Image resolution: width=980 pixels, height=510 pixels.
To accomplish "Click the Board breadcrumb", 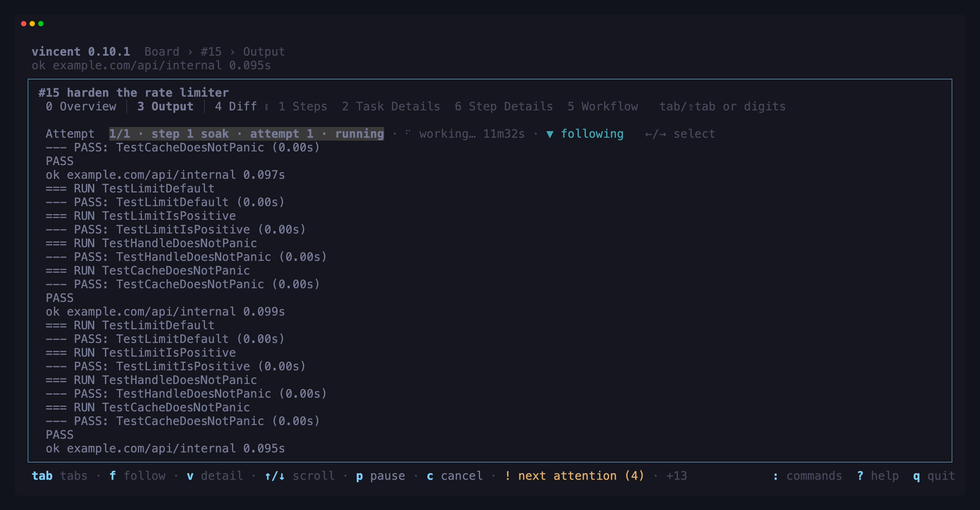I will (162, 52).
